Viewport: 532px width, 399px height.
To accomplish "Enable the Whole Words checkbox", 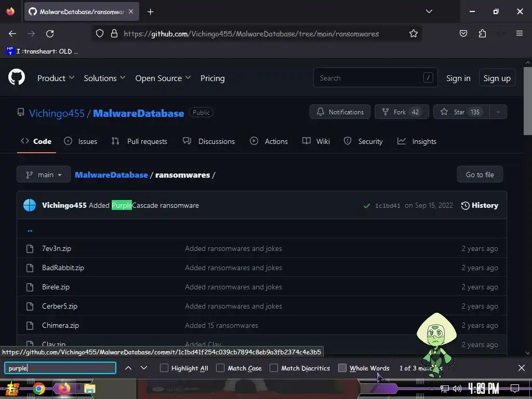I will coord(342,368).
